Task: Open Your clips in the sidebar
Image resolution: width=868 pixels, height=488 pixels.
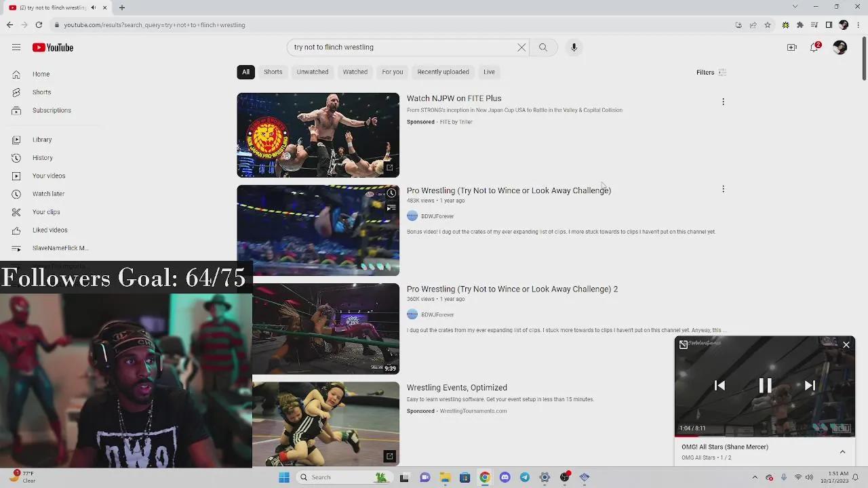Action: tap(46, 212)
